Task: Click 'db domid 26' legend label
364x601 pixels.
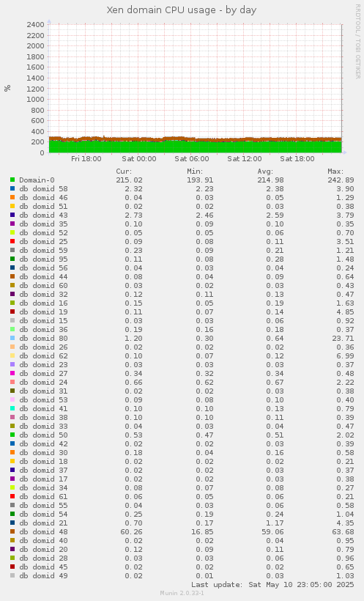Action: coord(43,347)
